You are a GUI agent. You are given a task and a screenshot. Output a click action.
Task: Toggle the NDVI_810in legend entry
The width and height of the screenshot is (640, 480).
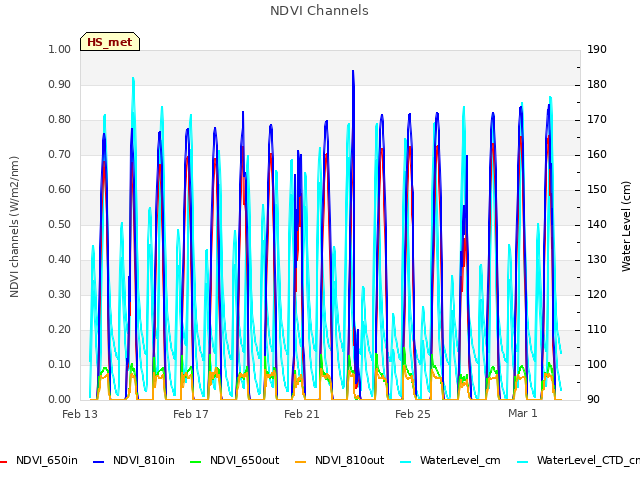click(134, 460)
